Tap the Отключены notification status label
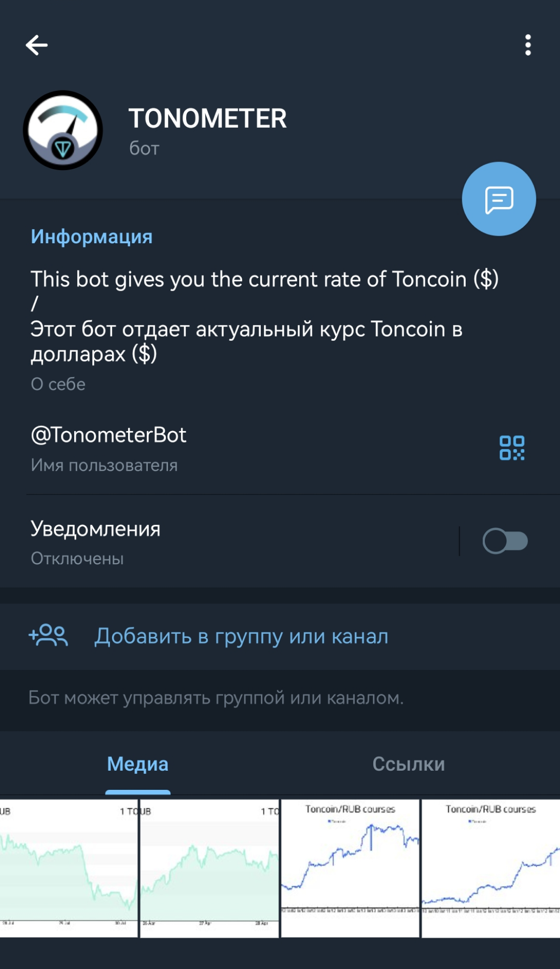 [x=77, y=559]
